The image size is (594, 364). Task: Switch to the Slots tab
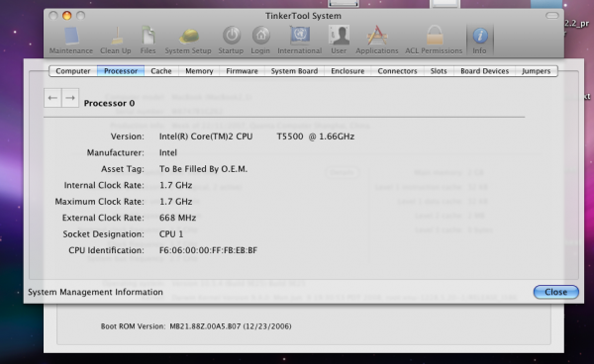click(x=439, y=71)
